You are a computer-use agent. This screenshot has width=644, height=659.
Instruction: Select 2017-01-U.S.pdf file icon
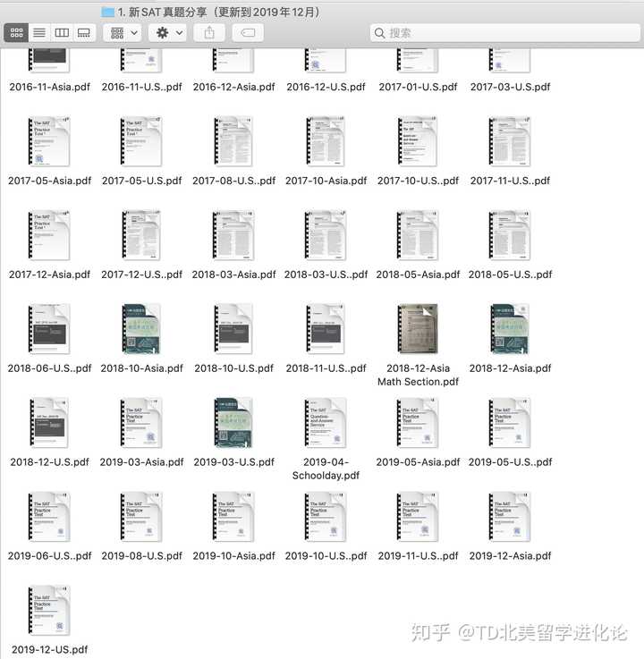pyautogui.click(x=418, y=60)
